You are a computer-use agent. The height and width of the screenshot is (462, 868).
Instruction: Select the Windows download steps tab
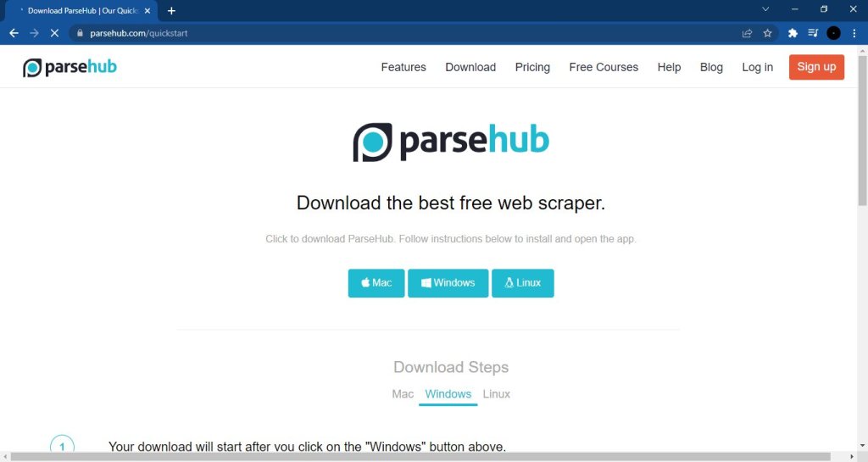click(x=448, y=394)
